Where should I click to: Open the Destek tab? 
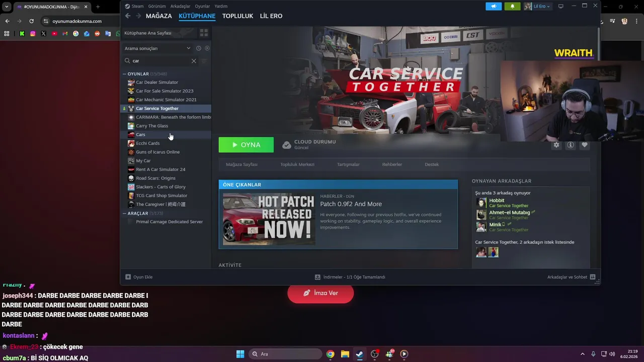[x=432, y=164]
